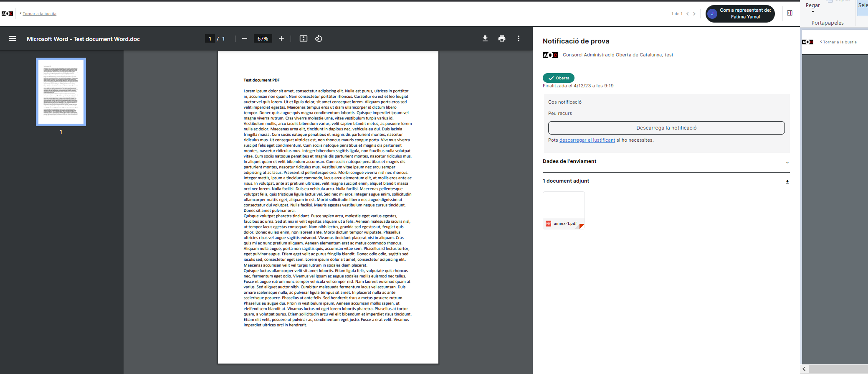Click the Pegar button in the ribbon

tap(812, 5)
